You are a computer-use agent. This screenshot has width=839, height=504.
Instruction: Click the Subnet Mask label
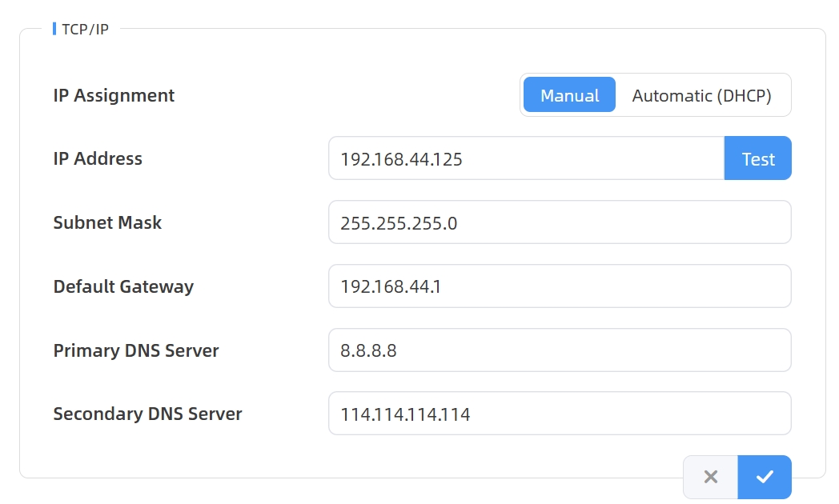[x=107, y=222]
